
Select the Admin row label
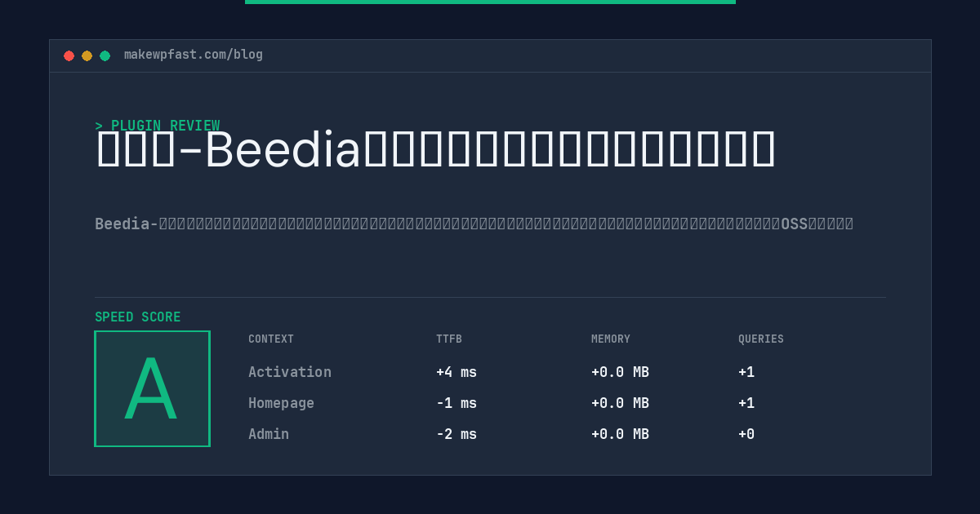coord(269,434)
